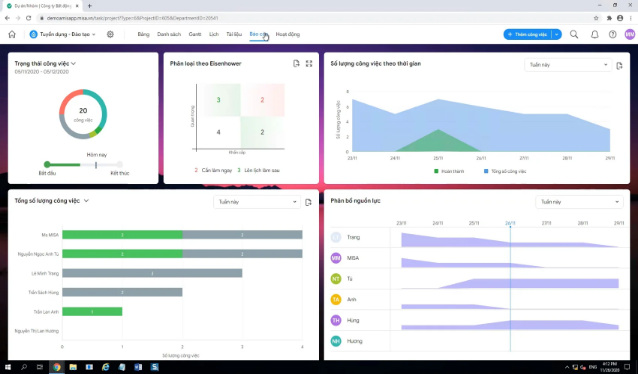This screenshot has width=638, height=374.
Task: Click the search magnifier icon
Action: coord(574,35)
